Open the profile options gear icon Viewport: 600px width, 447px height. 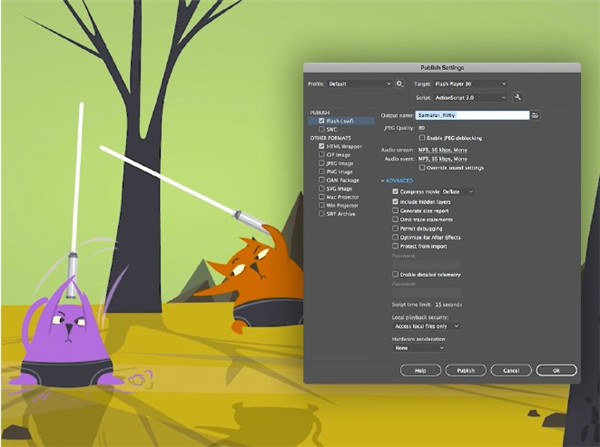[399, 83]
